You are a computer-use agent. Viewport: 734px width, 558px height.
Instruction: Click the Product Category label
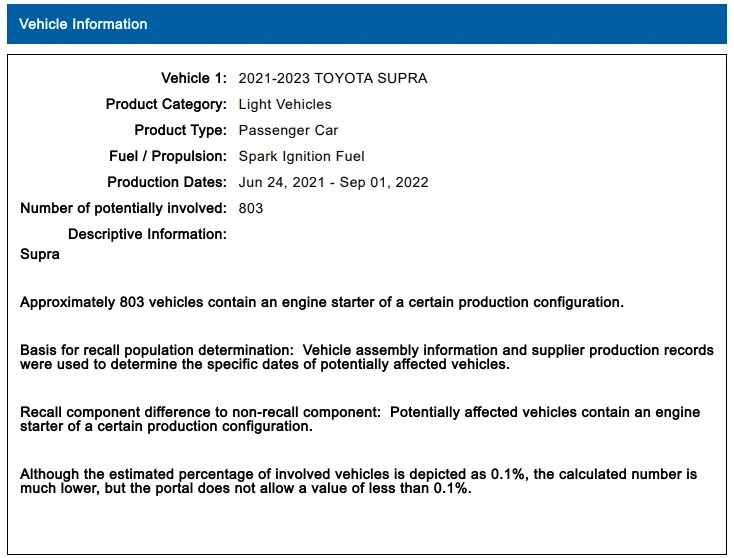click(x=166, y=104)
